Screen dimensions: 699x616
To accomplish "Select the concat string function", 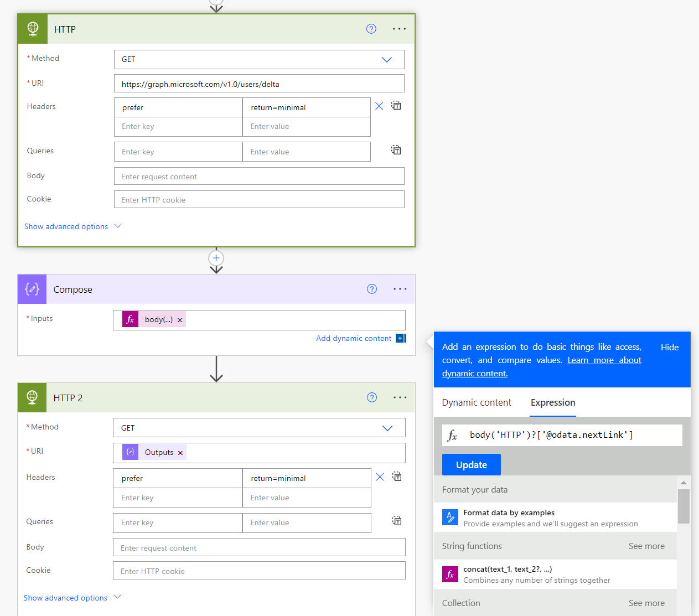I will (x=555, y=574).
